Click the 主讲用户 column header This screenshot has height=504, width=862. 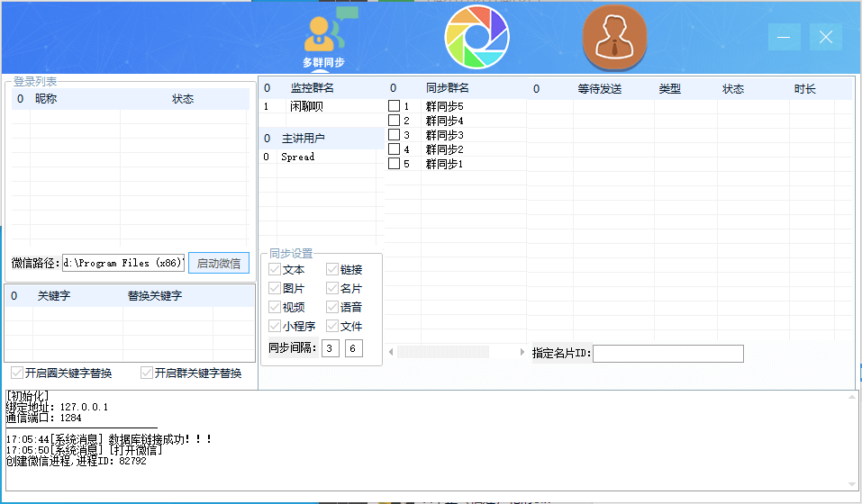pyautogui.click(x=303, y=139)
